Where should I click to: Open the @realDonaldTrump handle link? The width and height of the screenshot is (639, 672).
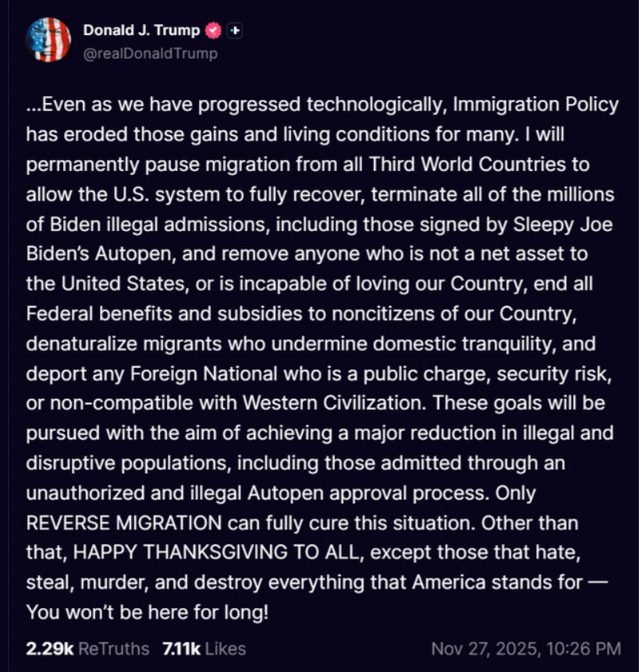(150, 54)
